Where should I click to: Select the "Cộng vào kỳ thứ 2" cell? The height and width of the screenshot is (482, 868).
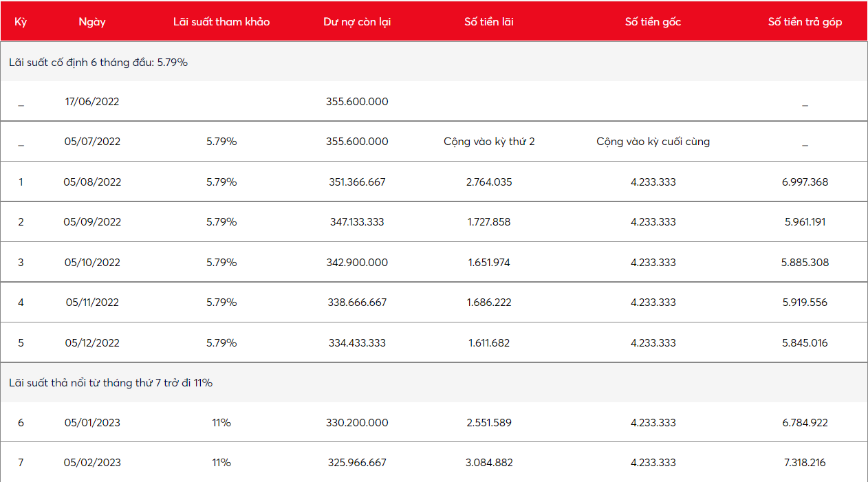click(488, 142)
